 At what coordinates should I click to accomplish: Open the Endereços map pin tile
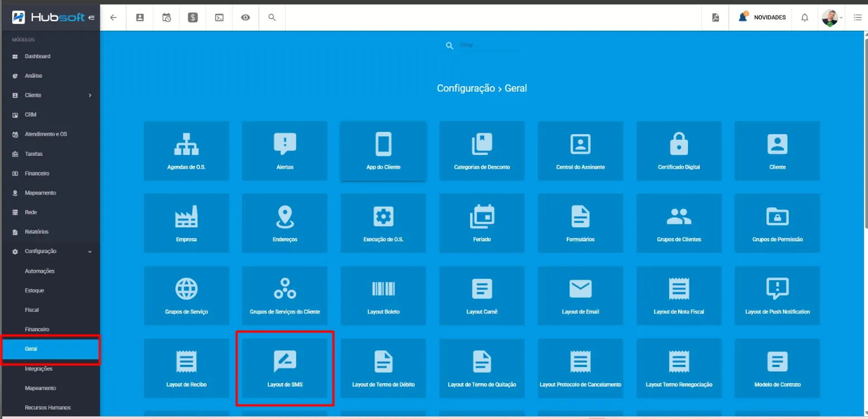click(x=284, y=223)
